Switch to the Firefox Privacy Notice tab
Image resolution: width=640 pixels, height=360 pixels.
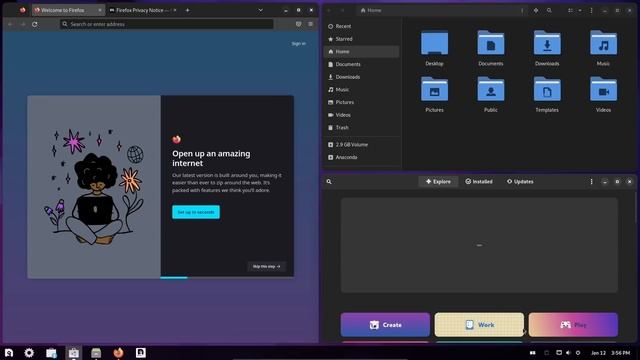click(x=142, y=10)
